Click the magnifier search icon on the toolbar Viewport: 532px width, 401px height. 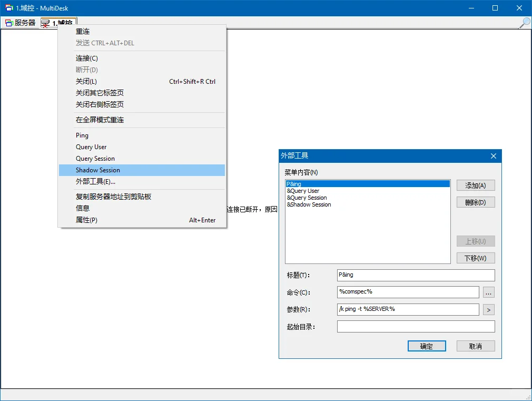(x=524, y=23)
